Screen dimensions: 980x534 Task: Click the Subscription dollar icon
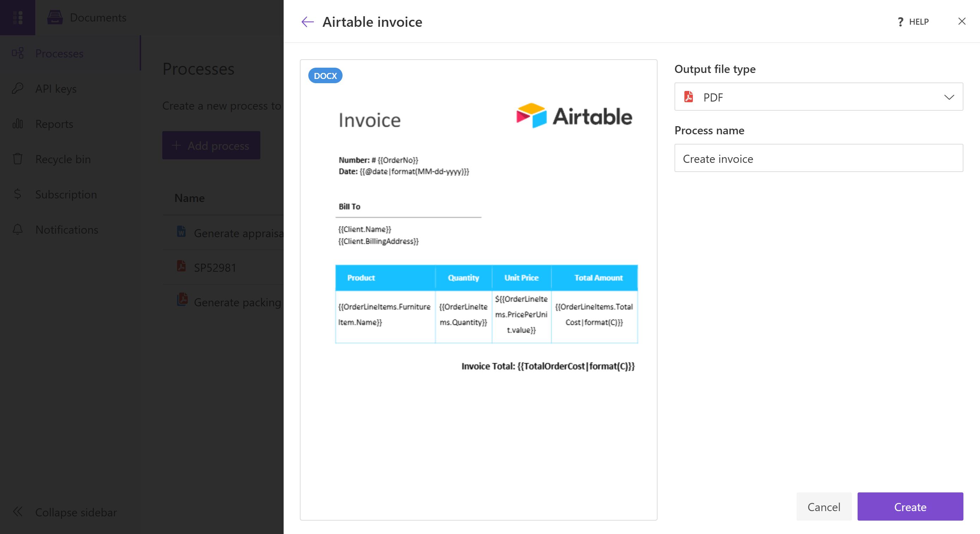point(18,194)
